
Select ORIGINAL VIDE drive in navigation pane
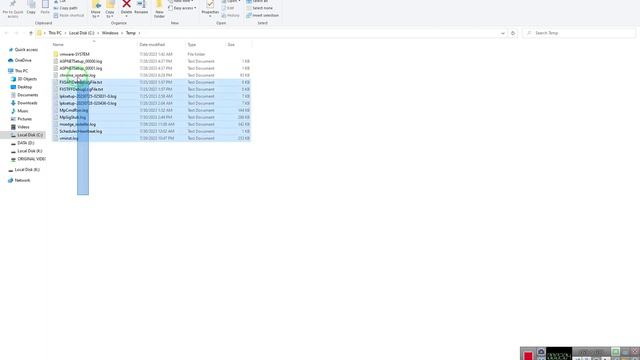click(x=28, y=159)
